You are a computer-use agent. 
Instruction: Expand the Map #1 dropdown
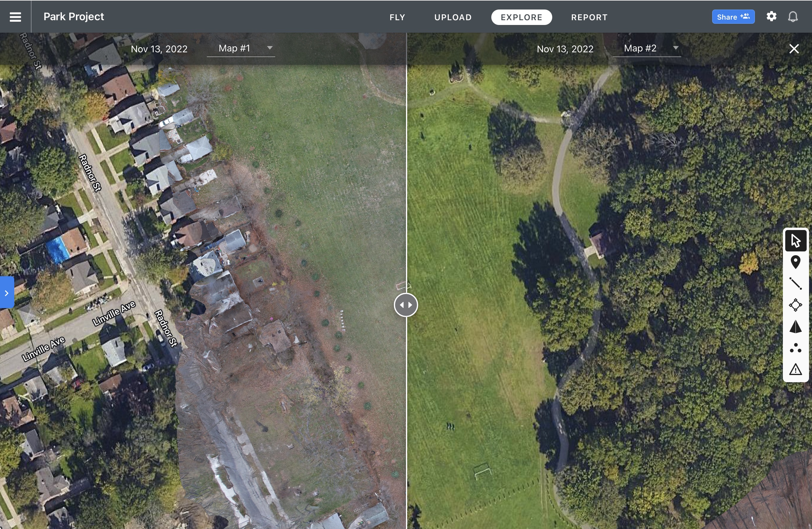(x=241, y=48)
